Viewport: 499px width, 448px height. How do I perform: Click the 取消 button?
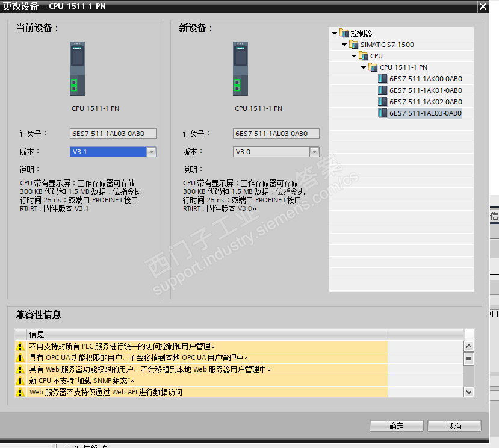[454, 426]
